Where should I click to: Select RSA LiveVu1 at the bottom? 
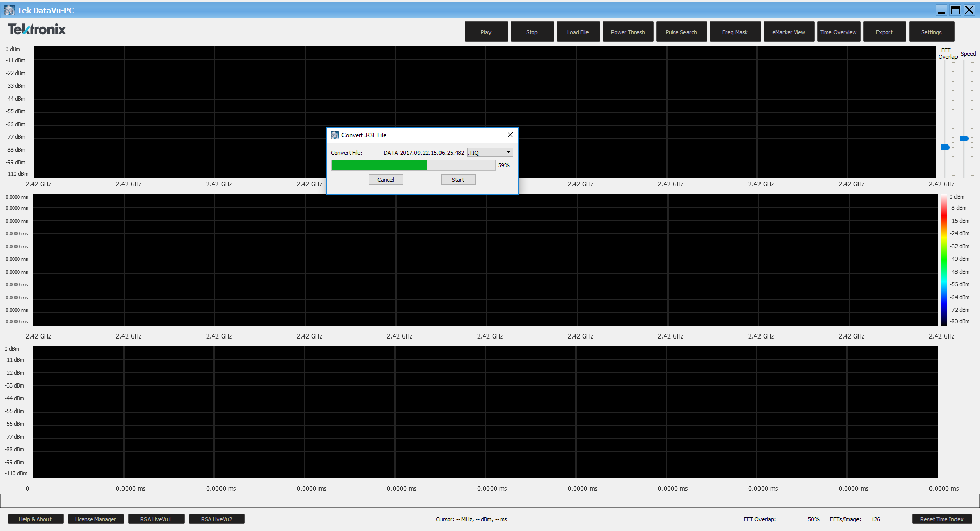point(156,519)
